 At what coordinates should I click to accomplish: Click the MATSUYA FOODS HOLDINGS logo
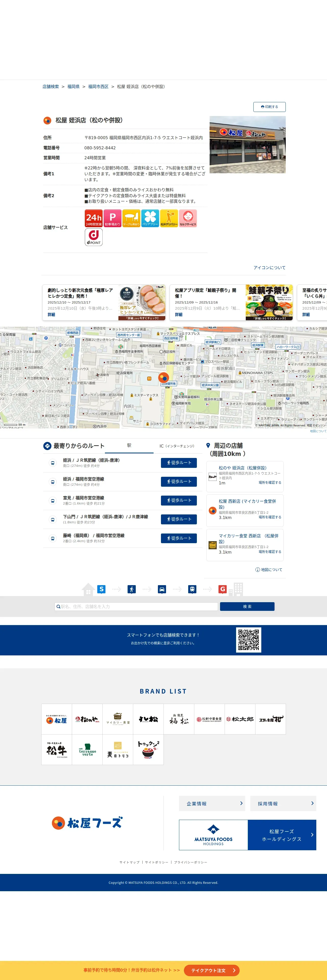[214, 835]
